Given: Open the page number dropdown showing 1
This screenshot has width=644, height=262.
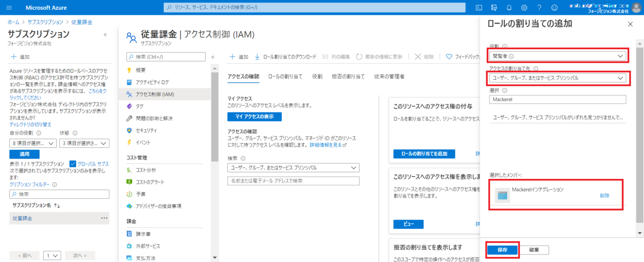Looking at the screenshot, I should 52,256.
